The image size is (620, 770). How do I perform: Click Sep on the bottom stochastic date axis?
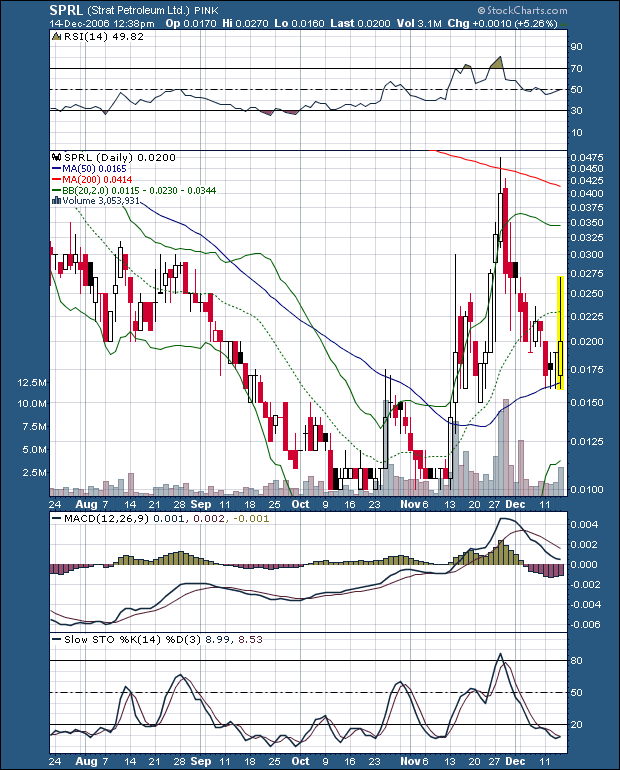click(x=201, y=762)
